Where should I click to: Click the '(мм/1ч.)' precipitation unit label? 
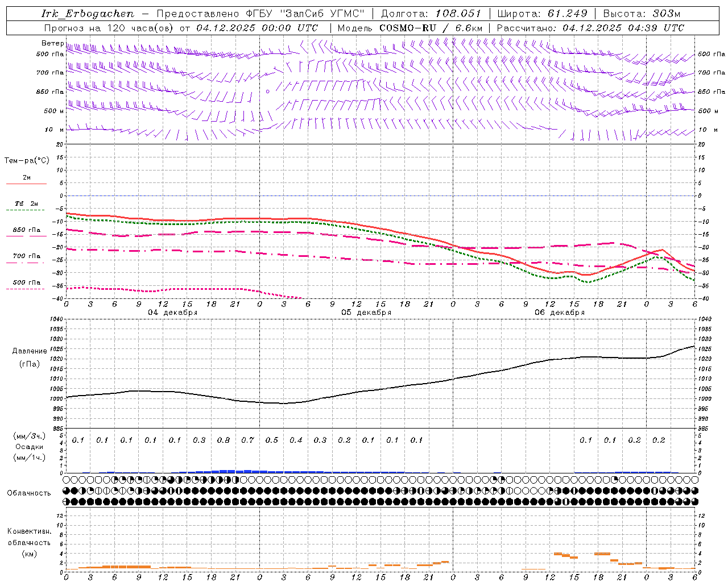point(30,458)
